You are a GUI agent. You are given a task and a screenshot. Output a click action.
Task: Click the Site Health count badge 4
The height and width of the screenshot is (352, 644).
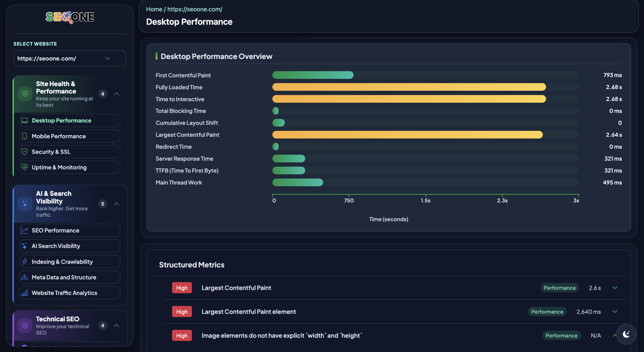(103, 94)
